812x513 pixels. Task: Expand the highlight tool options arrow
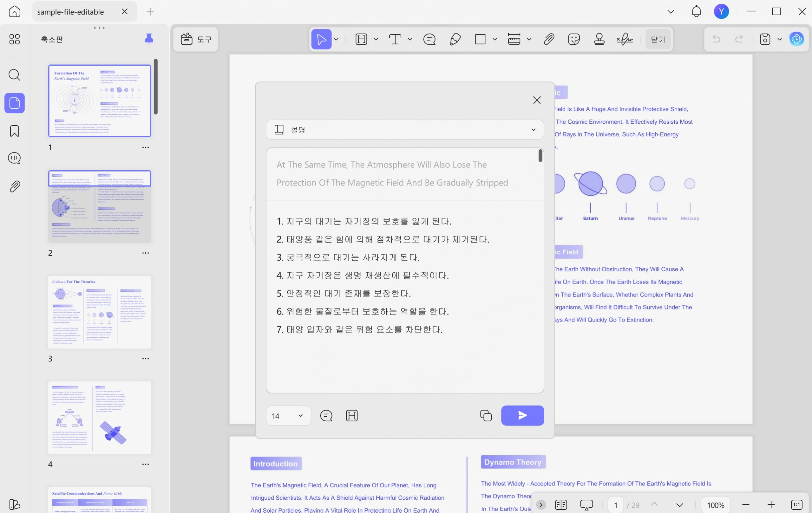point(376,39)
